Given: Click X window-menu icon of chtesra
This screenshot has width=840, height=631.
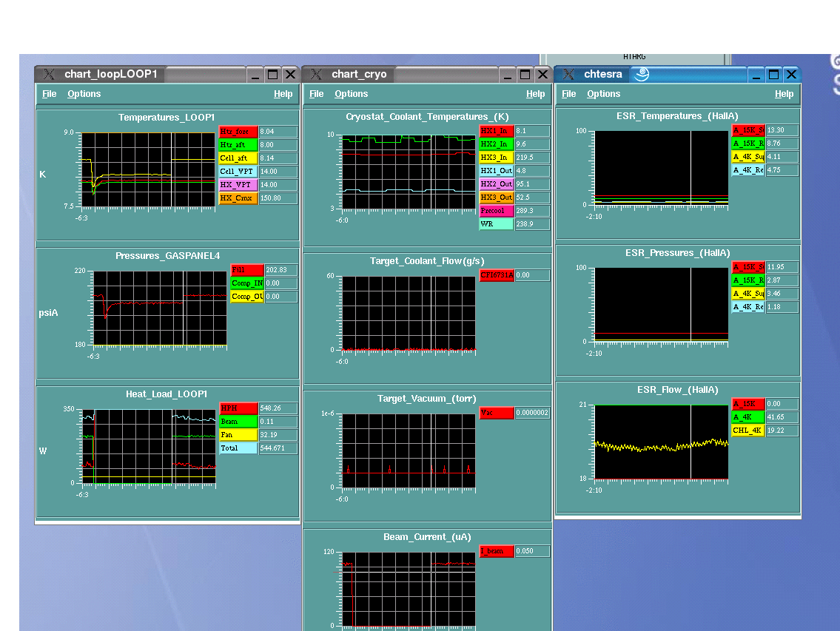Looking at the screenshot, I should (x=568, y=74).
